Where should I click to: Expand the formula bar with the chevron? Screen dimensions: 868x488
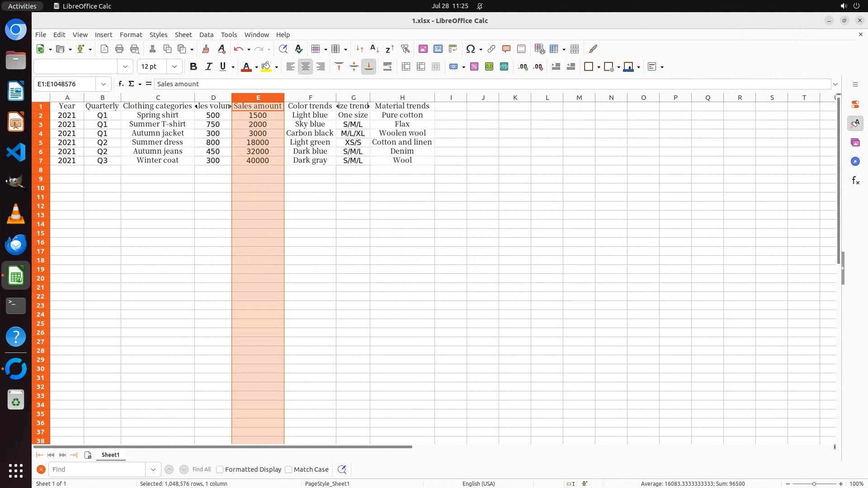[835, 84]
